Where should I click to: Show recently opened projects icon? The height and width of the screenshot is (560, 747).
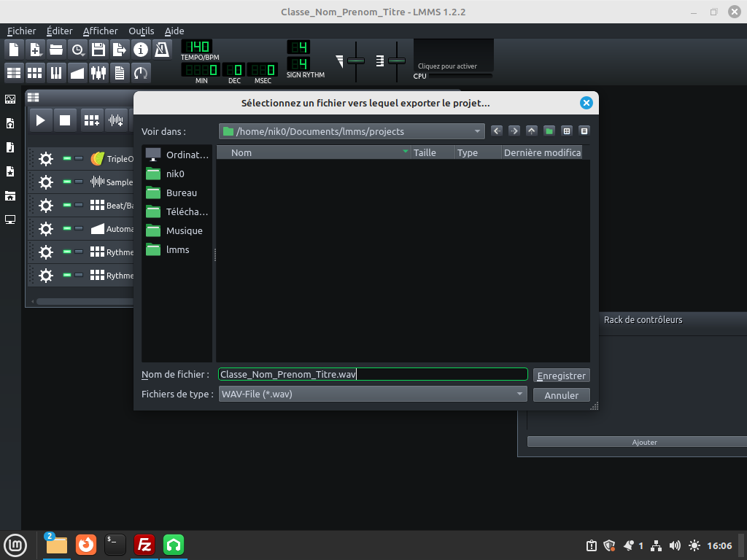(x=77, y=50)
